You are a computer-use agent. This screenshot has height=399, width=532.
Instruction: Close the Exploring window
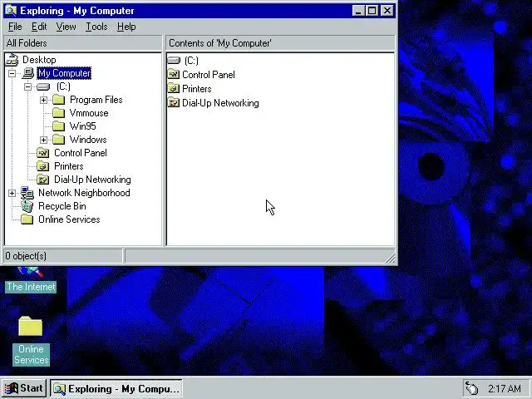click(x=387, y=11)
